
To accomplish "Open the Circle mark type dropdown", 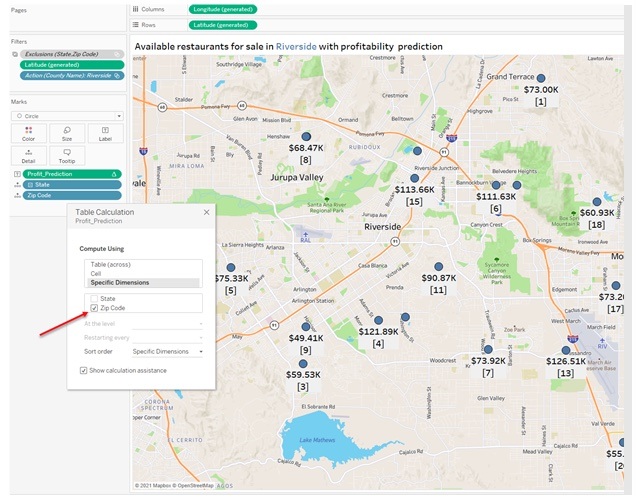I will (66, 116).
